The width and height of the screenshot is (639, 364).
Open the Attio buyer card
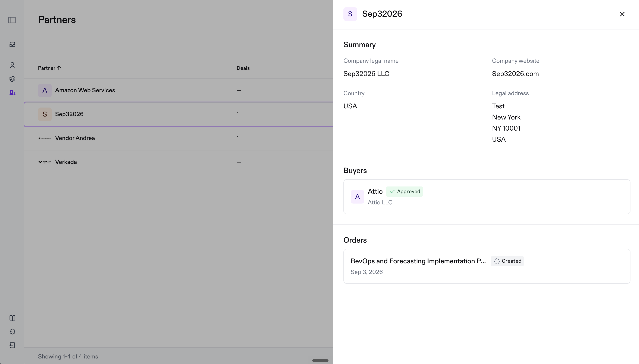(487, 197)
